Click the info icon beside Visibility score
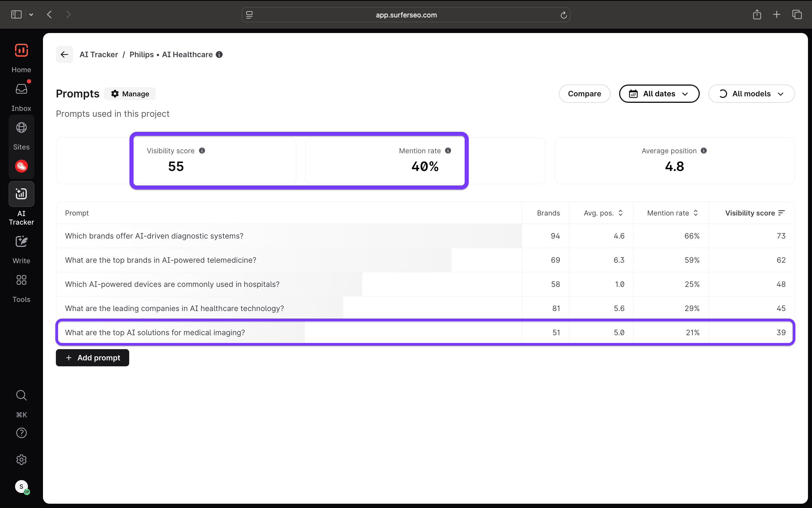812x508 pixels. click(x=202, y=151)
